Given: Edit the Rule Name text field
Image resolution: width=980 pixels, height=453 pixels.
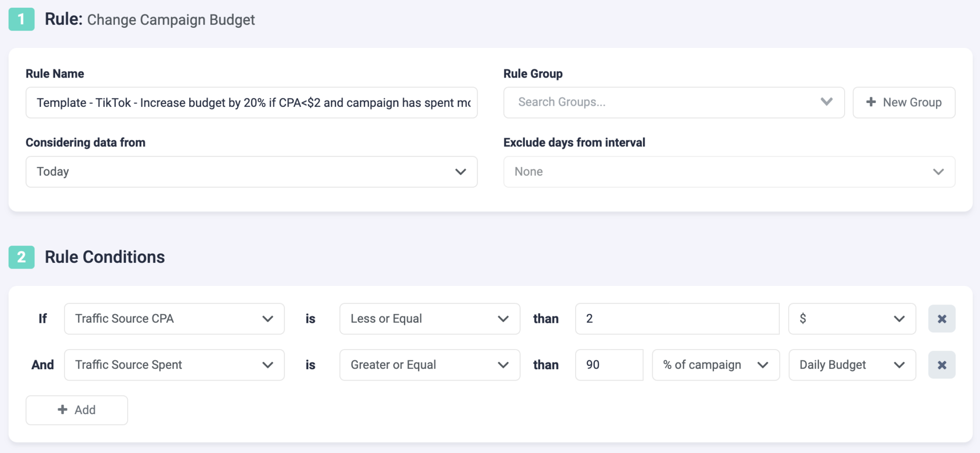Looking at the screenshot, I should (251, 102).
